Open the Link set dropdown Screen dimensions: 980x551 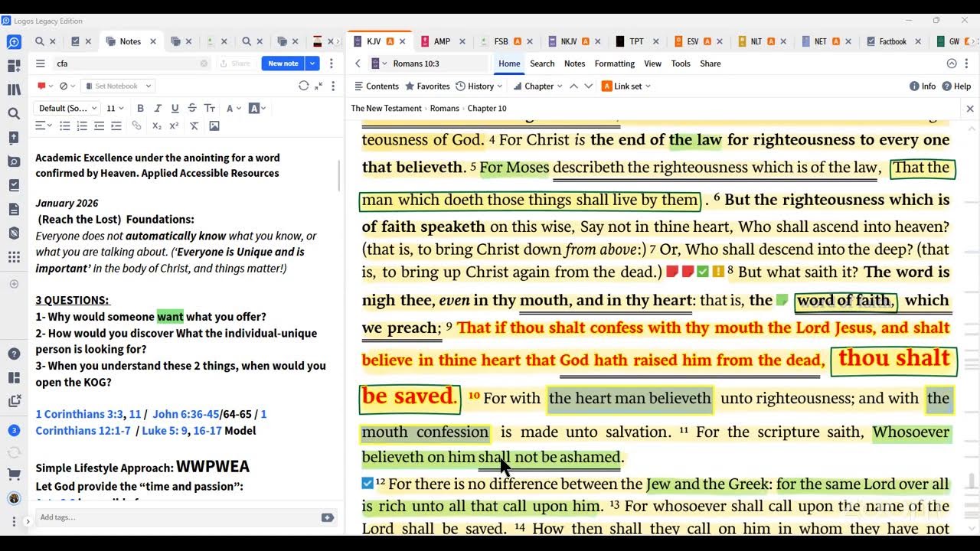[x=626, y=86]
